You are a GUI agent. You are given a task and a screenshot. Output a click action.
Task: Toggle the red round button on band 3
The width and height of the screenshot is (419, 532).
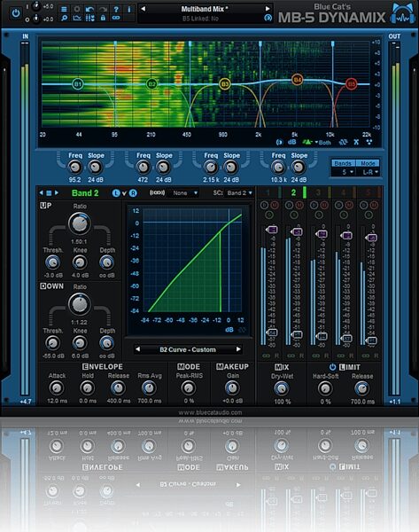(x=324, y=205)
